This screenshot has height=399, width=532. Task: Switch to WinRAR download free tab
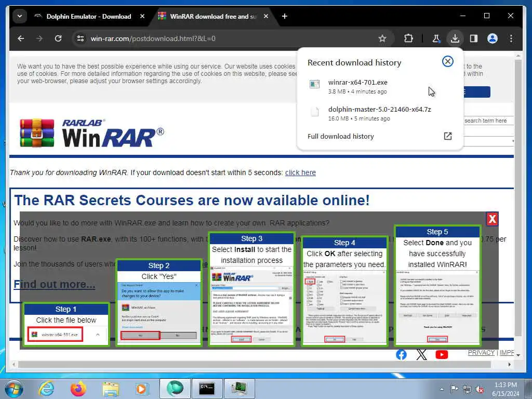tap(212, 16)
